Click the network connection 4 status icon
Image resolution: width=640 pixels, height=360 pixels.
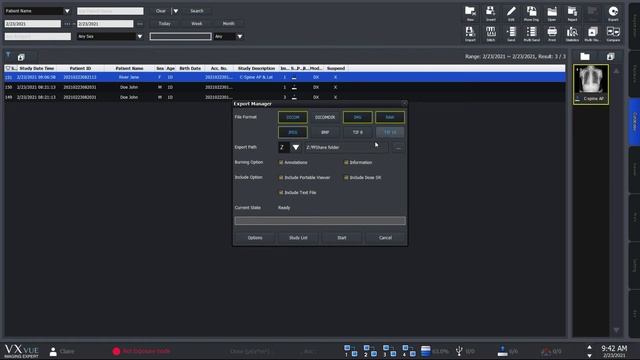409,351
